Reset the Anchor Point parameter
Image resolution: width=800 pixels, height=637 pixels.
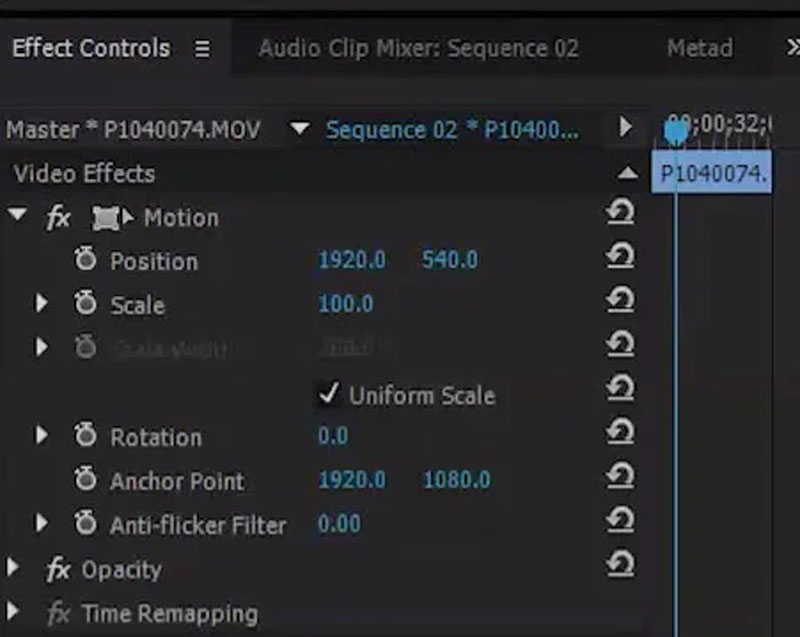[x=620, y=476]
